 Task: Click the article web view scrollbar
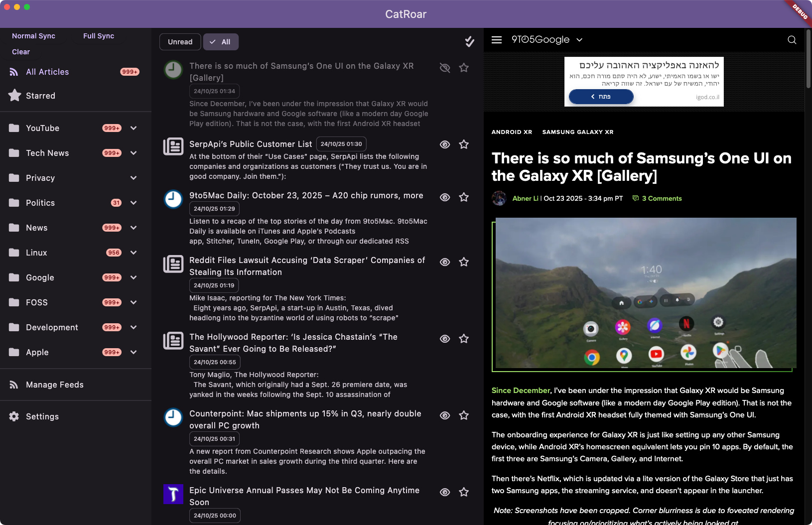808,59
